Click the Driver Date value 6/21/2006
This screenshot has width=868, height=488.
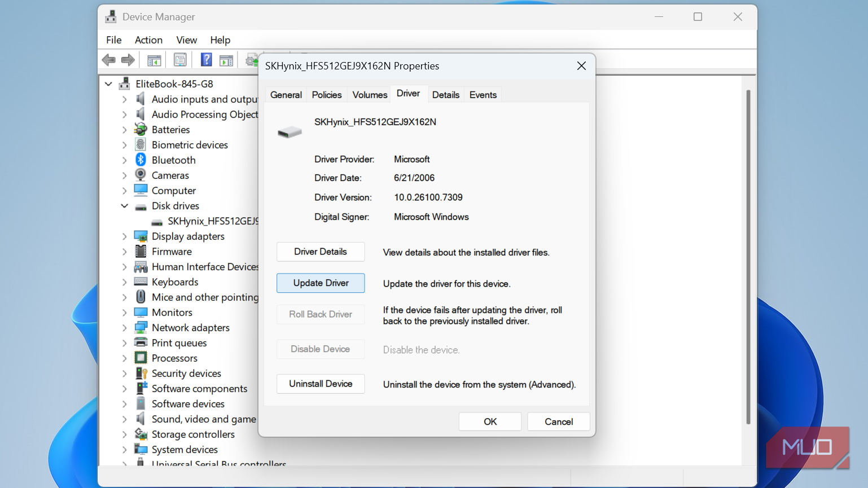point(414,178)
